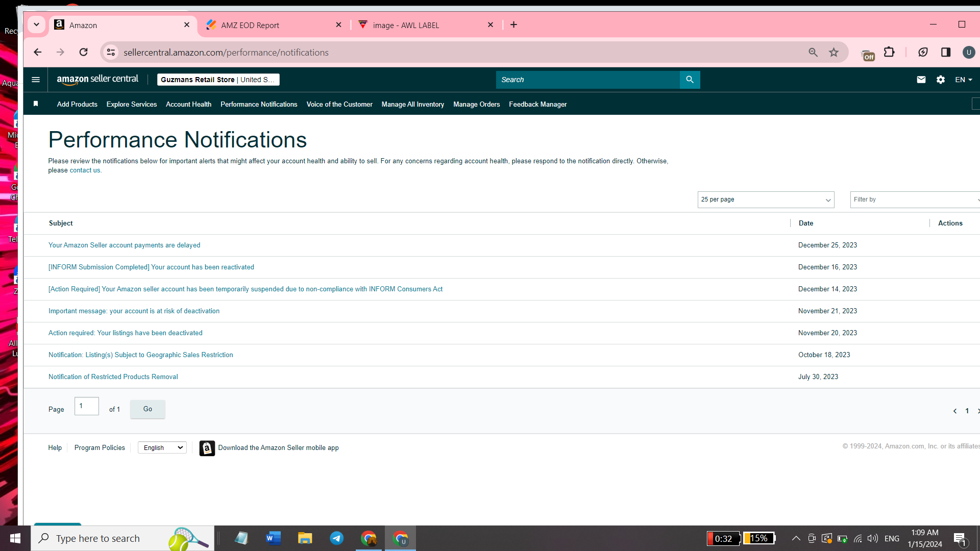Screen dimensions: 980x551
Task: Open the tab search dropdown arrow
Action: (x=36, y=24)
